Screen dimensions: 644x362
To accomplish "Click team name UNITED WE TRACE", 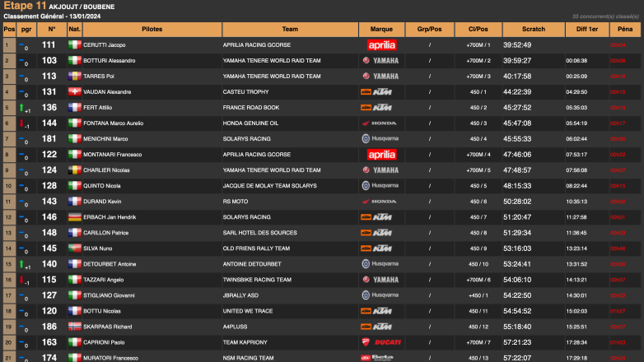I will point(248,311).
